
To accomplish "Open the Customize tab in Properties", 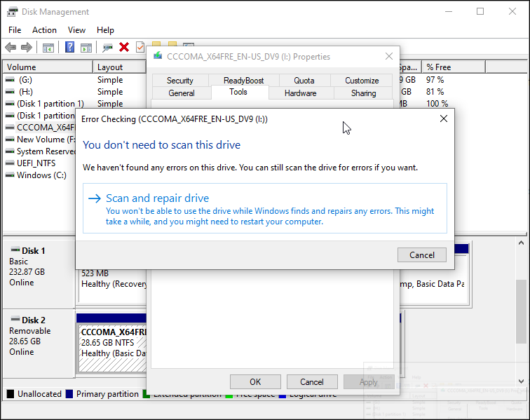I will (x=362, y=81).
